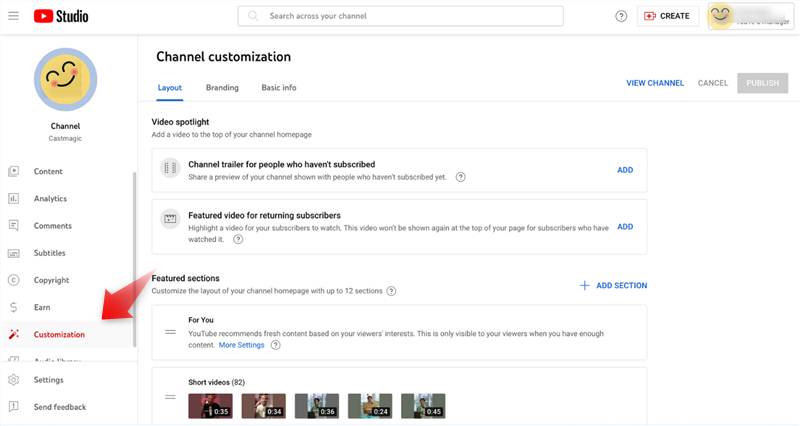The width and height of the screenshot is (800, 426).
Task: Click the Earn dollar sign icon
Action: pos(14,307)
